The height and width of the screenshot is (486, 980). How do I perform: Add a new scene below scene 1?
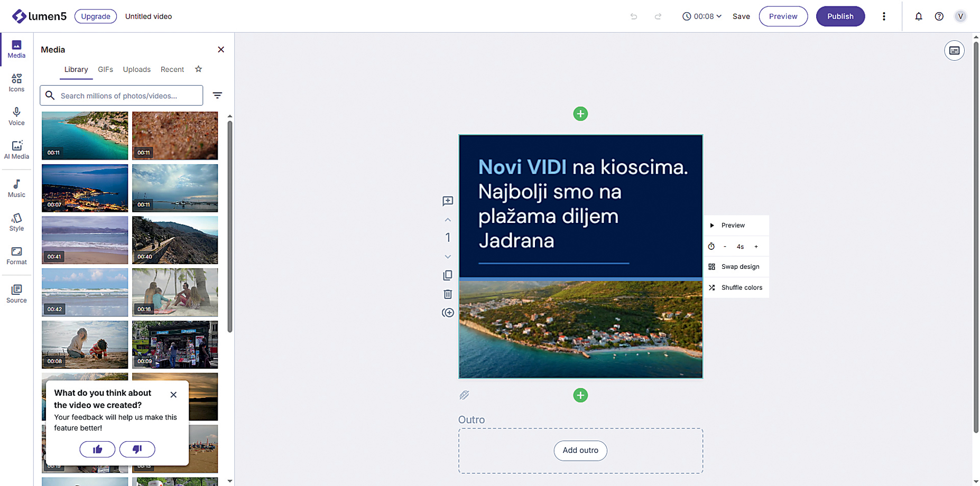(x=580, y=395)
